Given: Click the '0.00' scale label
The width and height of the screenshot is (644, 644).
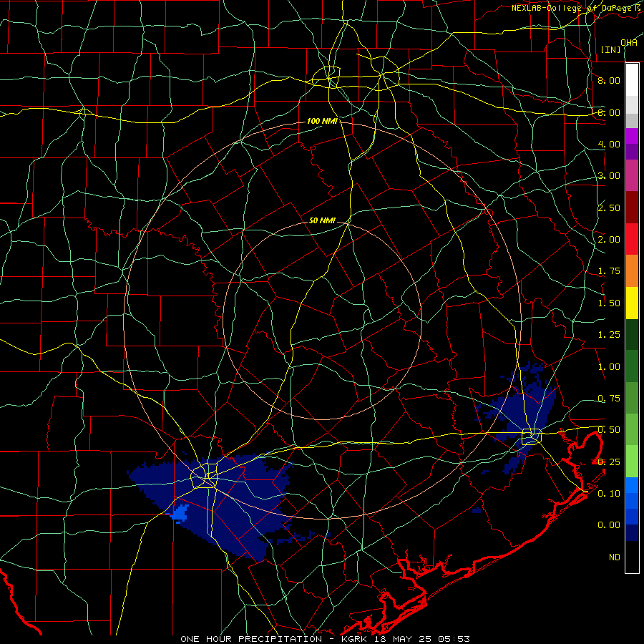Looking at the screenshot, I should (609, 525).
